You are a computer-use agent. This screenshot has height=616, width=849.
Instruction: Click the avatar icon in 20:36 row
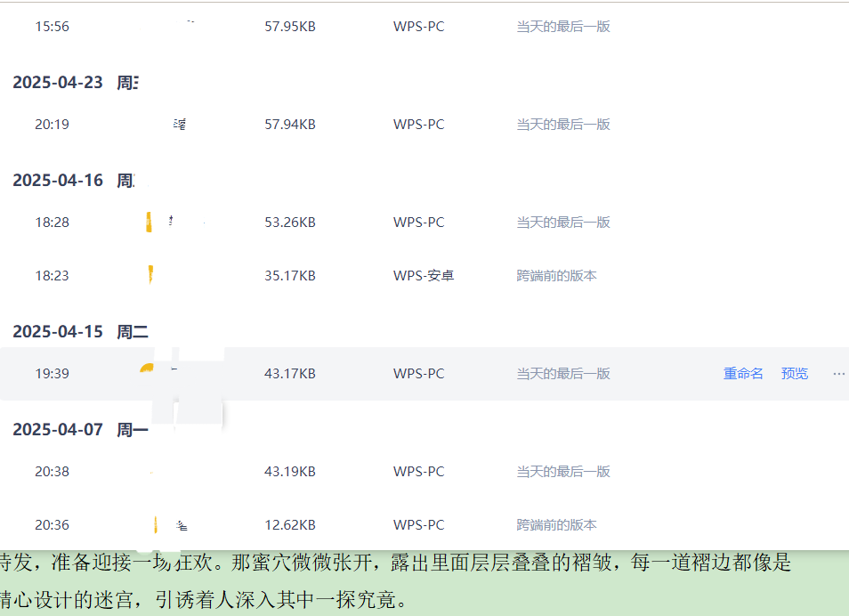click(x=156, y=525)
